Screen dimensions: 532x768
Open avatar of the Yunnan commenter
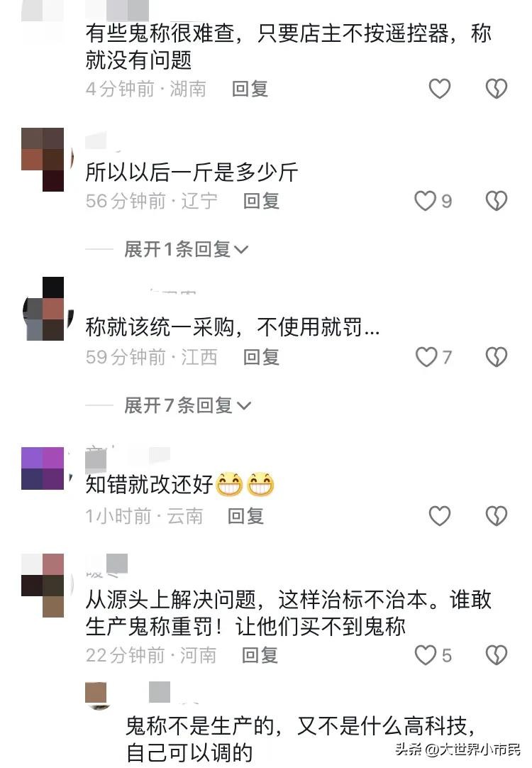pos(43,468)
